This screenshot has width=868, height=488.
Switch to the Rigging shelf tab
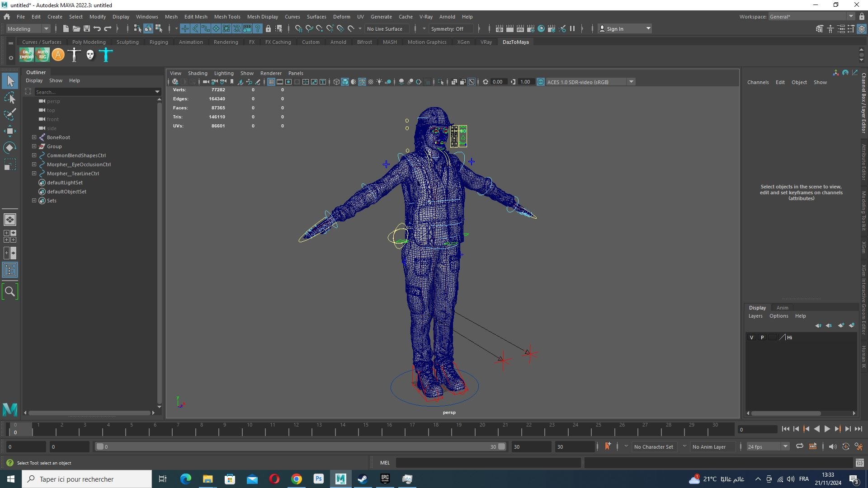[x=159, y=42]
